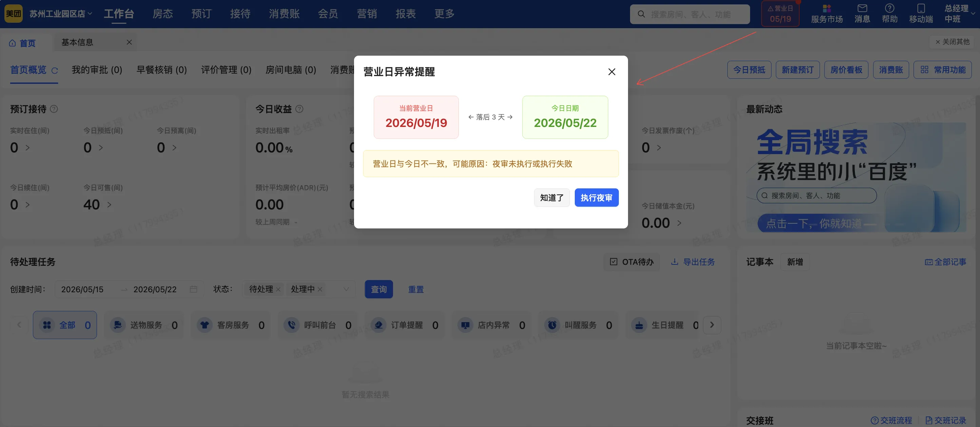Select the 店内异常 task category
980x427 pixels.
point(491,325)
